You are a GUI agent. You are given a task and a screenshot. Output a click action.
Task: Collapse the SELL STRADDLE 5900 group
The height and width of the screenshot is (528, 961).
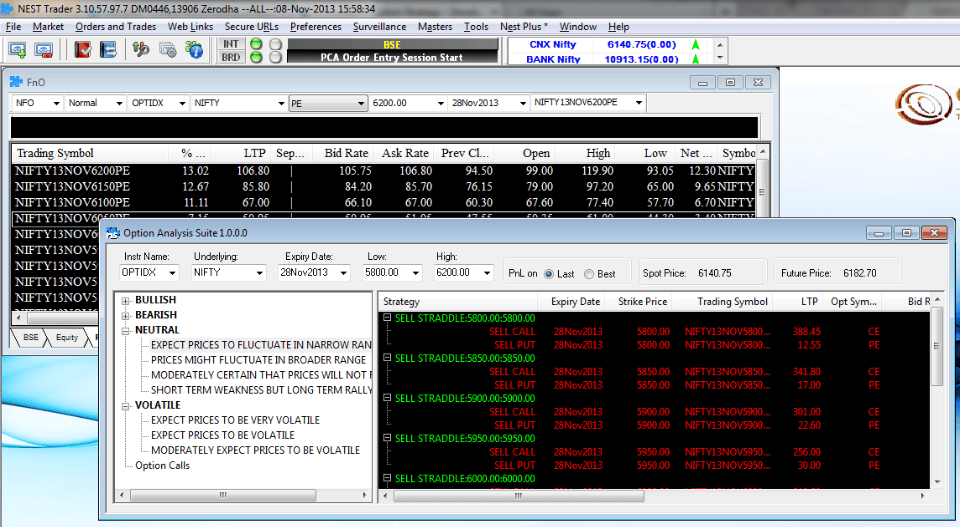[x=387, y=398]
